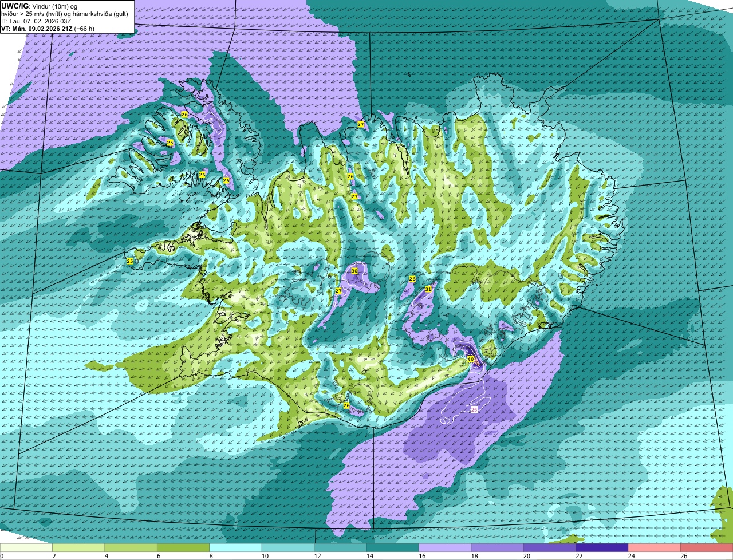
Task: Select the 10–12 m/s light teal legend swatch
Action: point(288,548)
